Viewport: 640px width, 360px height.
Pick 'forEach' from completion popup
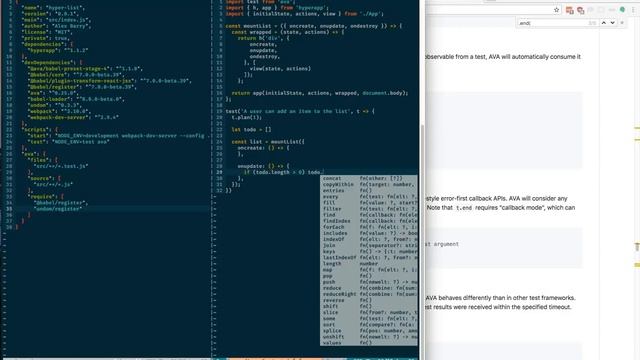[x=369, y=227]
